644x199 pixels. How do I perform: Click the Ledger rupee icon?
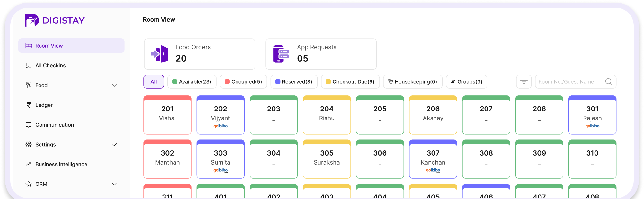29,105
